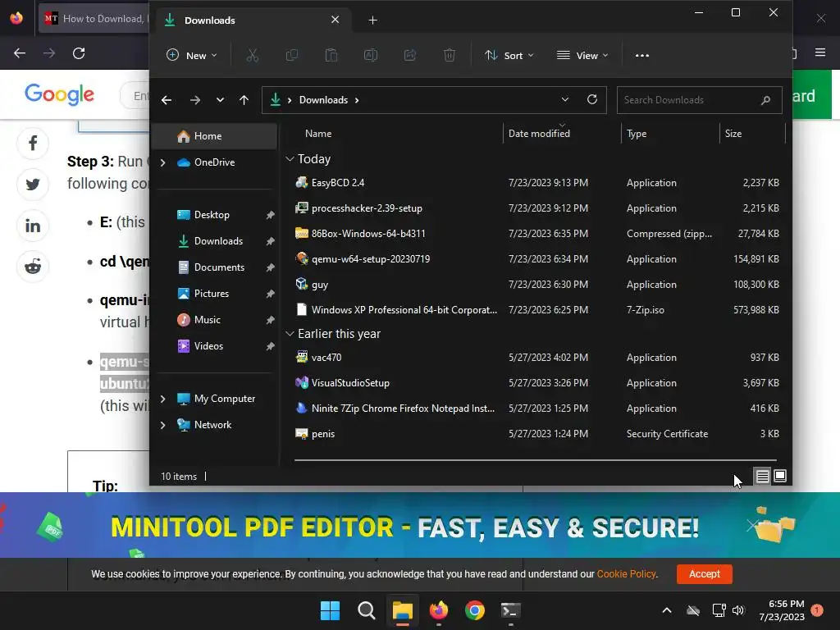The height and width of the screenshot is (630, 840).
Task: Sort by Type column header
Action: click(x=670, y=134)
